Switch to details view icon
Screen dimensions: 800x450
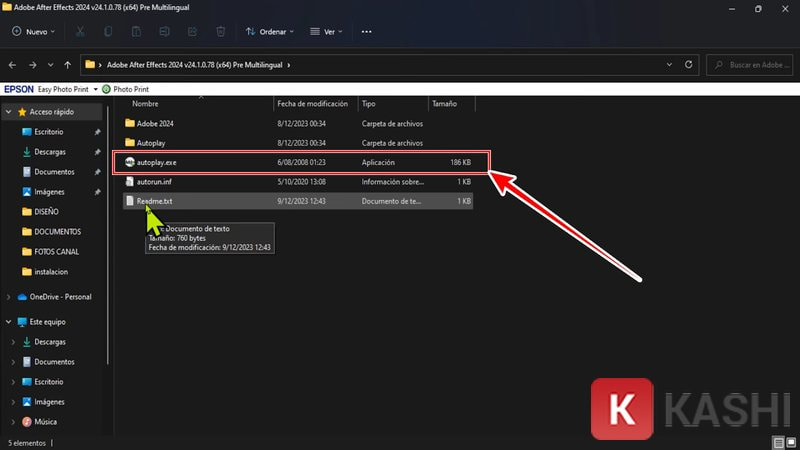coord(779,442)
